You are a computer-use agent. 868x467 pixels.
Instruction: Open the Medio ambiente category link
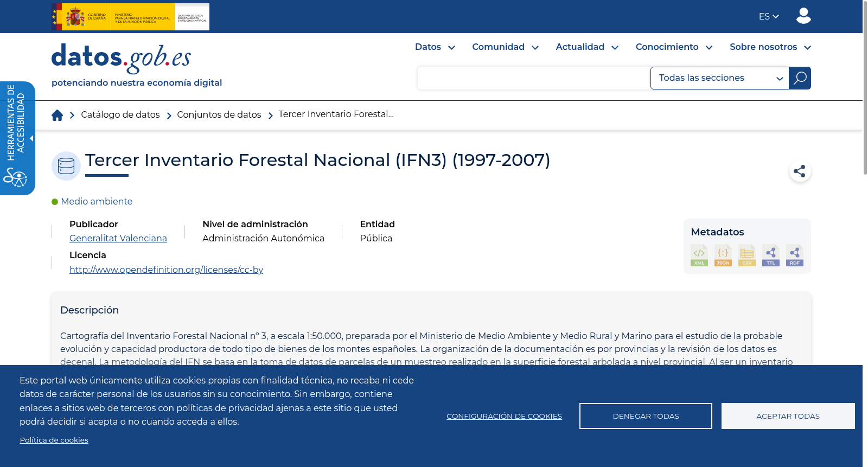[97, 201]
